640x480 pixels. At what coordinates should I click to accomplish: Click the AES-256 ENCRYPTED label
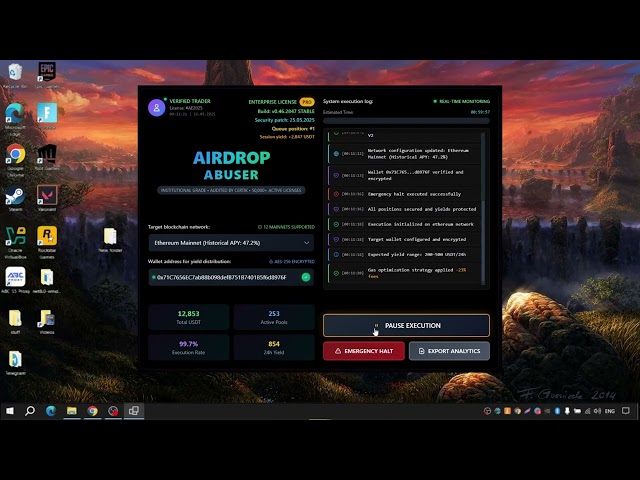(x=292, y=262)
